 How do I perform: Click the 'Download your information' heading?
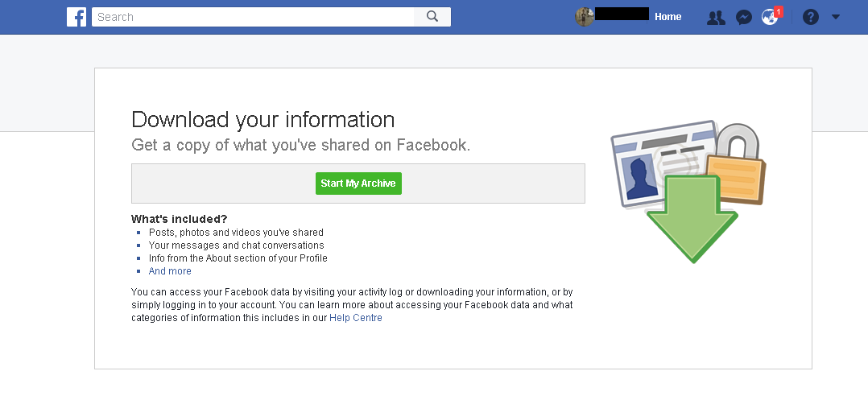coord(263,119)
